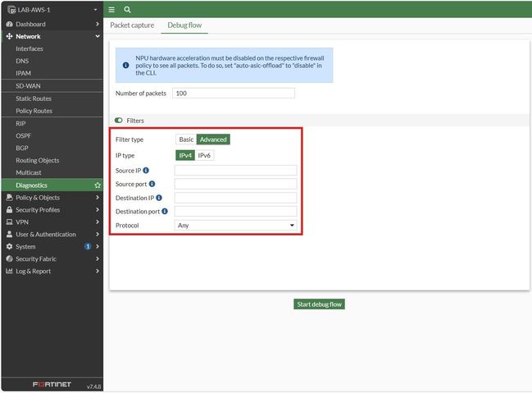The height and width of the screenshot is (393, 532).
Task: Click the Destination IP info icon
Action: point(159,198)
